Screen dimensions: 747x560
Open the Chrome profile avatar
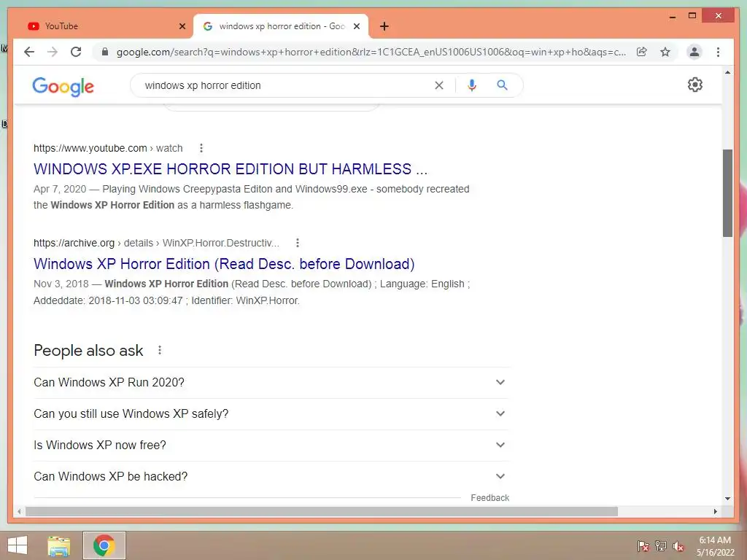coord(694,52)
